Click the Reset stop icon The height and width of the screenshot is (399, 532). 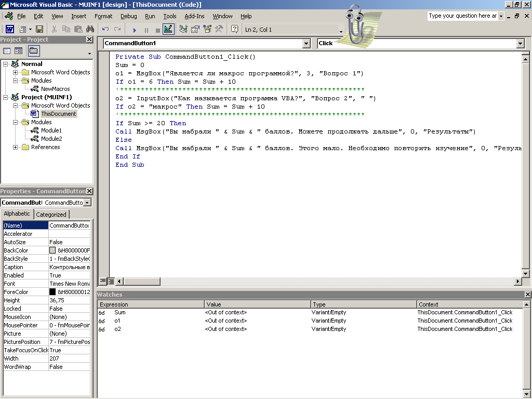coord(158,30)
